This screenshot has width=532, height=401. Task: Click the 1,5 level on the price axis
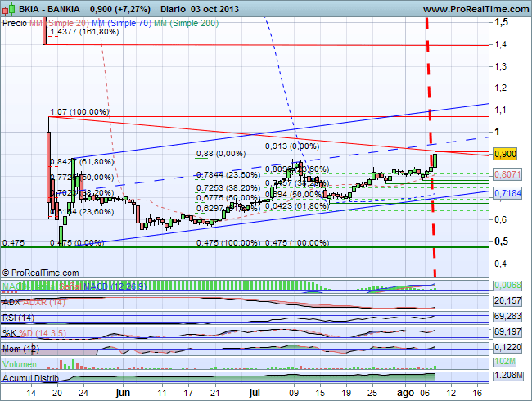501,22
